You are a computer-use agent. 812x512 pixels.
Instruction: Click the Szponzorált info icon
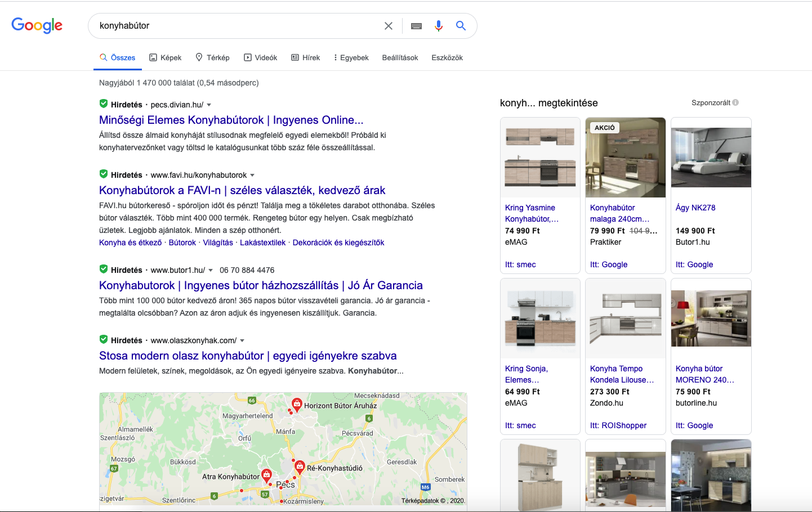click(735, 102)
